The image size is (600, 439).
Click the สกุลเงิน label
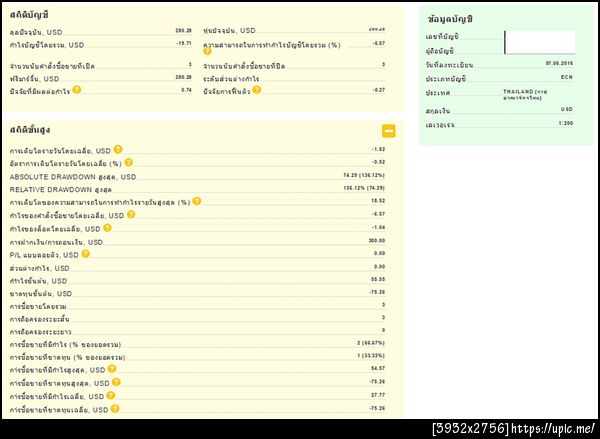coord(438,111)
